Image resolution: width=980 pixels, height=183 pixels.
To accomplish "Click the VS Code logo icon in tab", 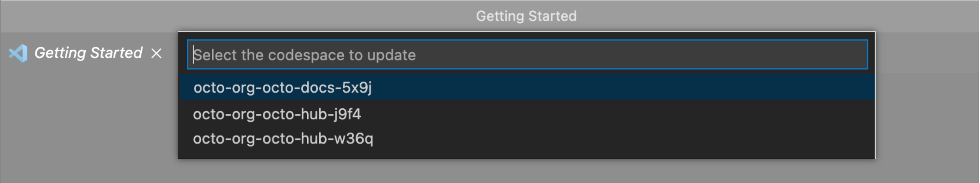I will [x=18, y=53].
